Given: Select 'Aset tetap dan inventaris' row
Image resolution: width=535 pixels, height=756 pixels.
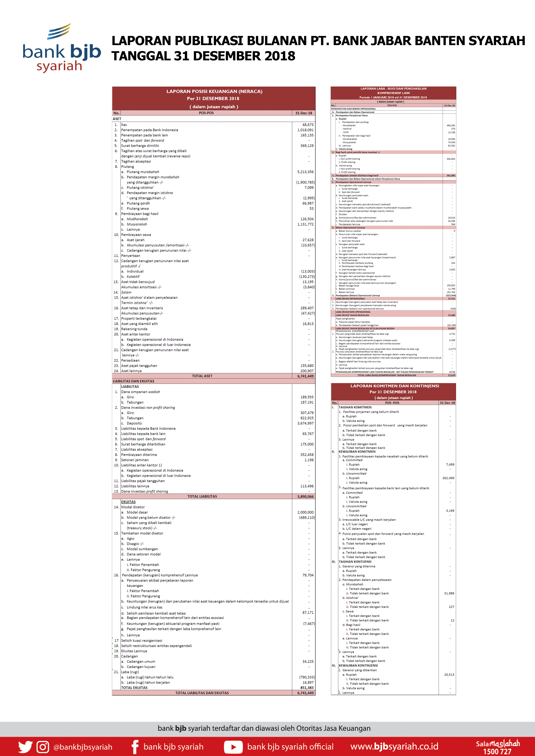Looking at the screenshot, I should [214, 308].
